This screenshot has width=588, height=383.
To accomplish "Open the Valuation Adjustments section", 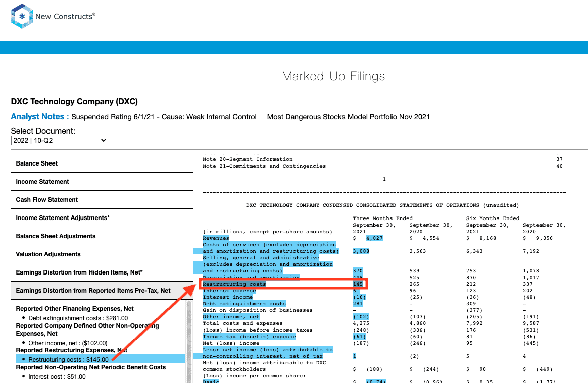I will tap(102, 254).
